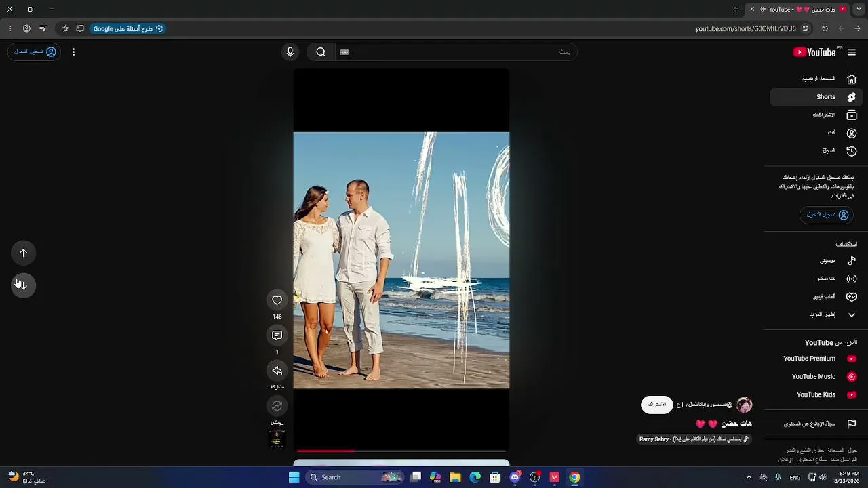Click the taskbar Search box

354,477
